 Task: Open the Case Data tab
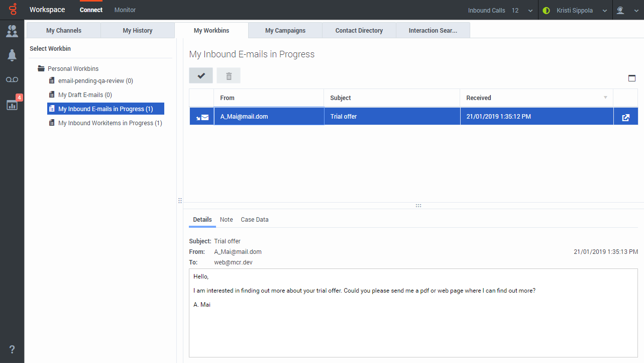[255, 220]
